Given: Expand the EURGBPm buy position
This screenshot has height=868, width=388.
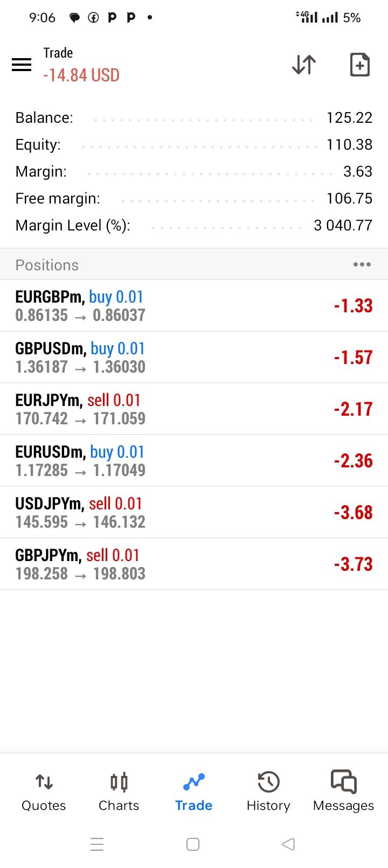Looking at the screenshot, I should (x=194, y=305).
